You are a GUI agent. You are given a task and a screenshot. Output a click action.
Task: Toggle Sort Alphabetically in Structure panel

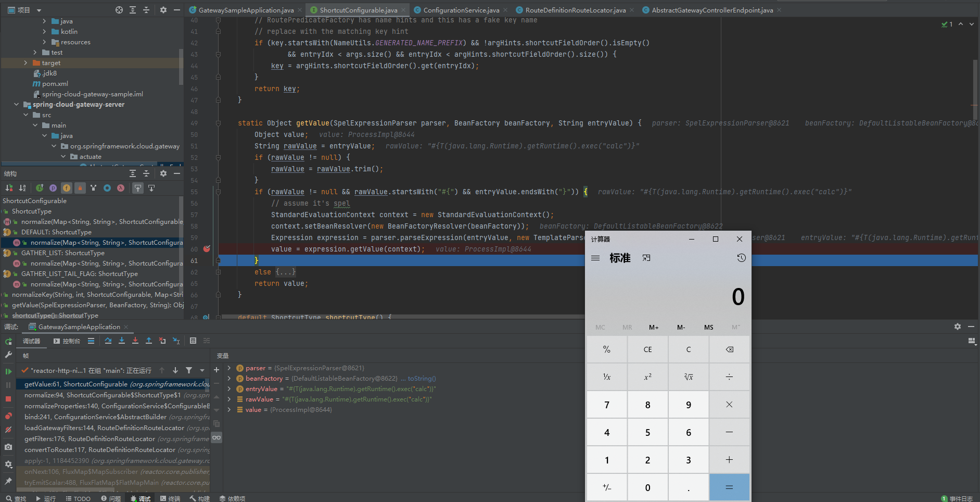click(22, 188)
